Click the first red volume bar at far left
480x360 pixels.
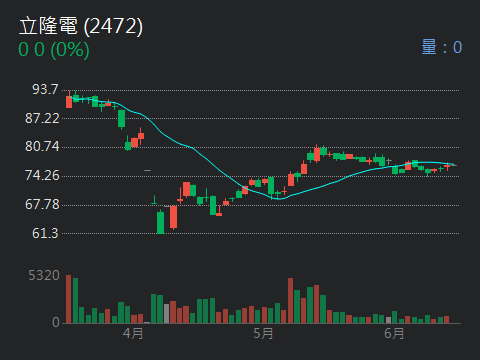coord(69,299)
